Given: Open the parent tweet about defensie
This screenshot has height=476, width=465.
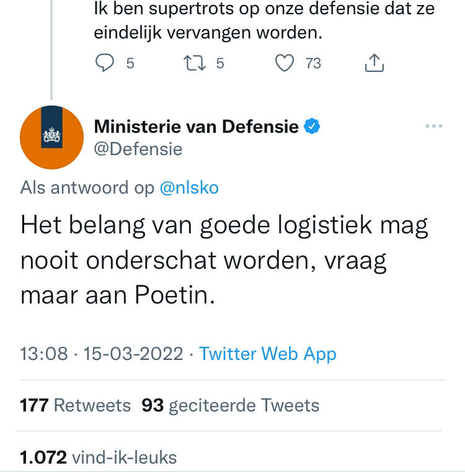Looking at the screenshot, I should click(263, 20).
